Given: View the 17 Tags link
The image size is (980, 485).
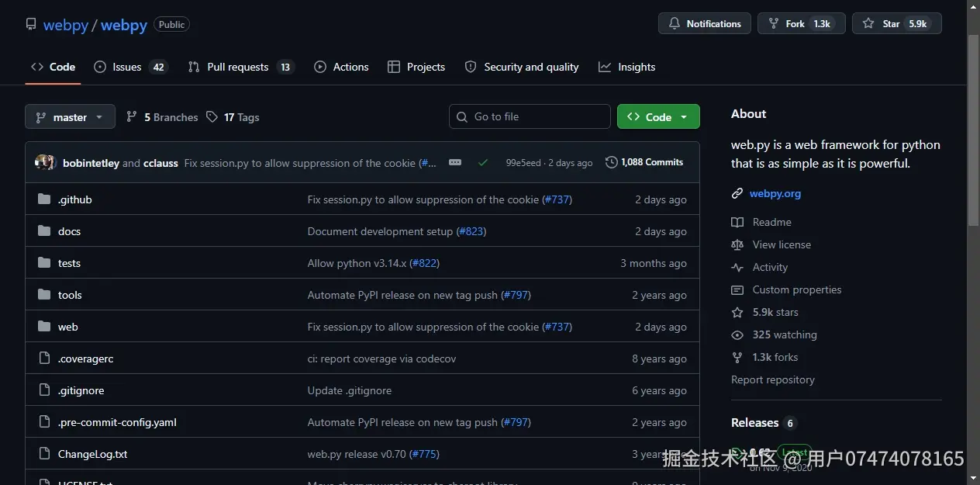Looking at the screenshot, I should coord(233,117).
